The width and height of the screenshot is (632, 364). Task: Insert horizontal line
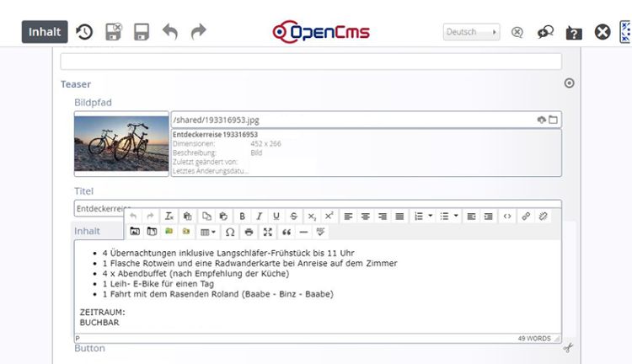pyautogui.click(x=303, y=232)
